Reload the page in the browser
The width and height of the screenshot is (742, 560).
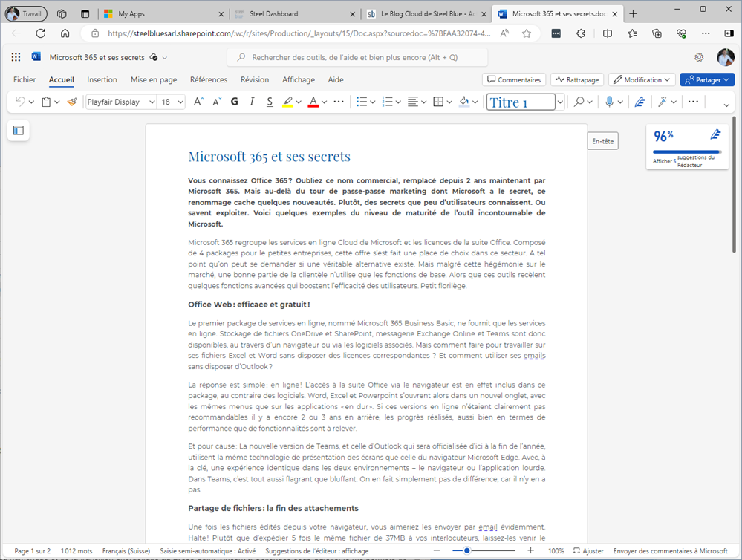41,33
